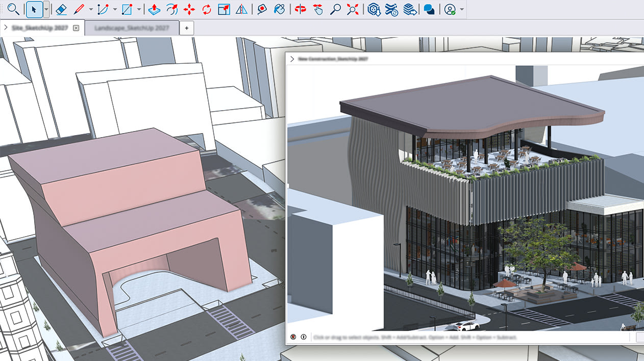644x361 pixels.
Task: Expand the account dropdown arrow
Action: click(x=462, y=9)
